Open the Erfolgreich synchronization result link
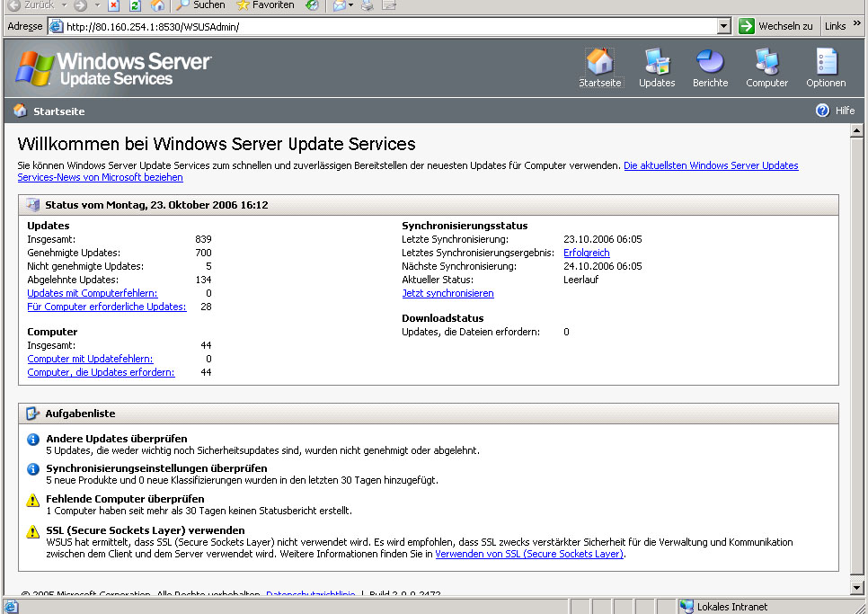The height and width of the screenshot is (614, 868). (586, 253)
